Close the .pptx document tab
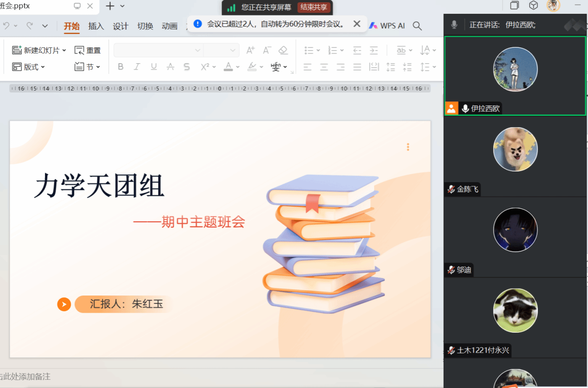The height and width of the screenshot is (388, 588). click(90, 6)
